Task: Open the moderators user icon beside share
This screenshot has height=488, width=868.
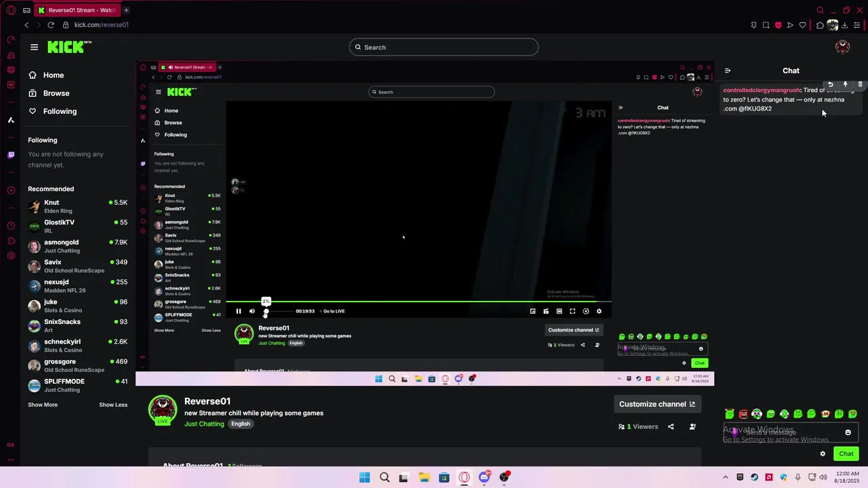Action: tap(692, 426)
